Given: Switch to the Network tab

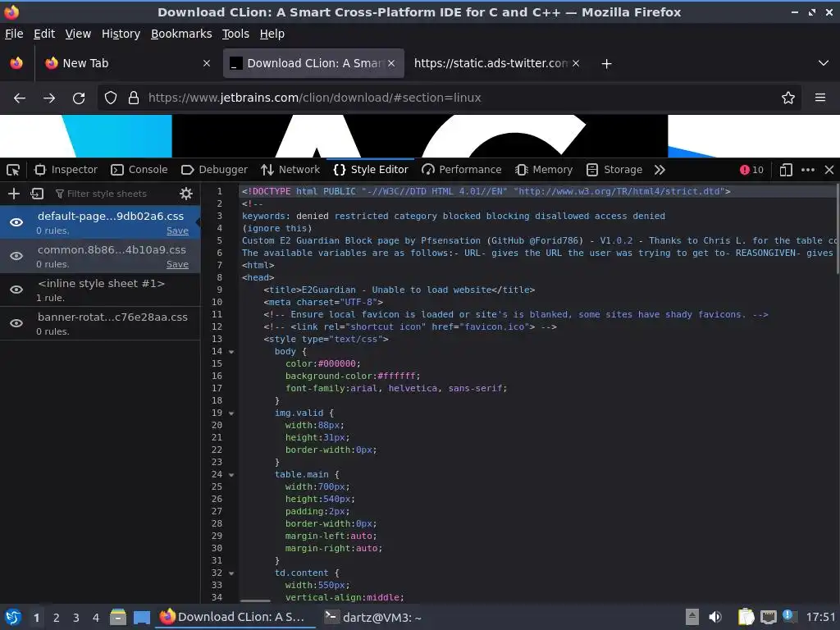Looking at the screenshot, I should tap(290, 170).
